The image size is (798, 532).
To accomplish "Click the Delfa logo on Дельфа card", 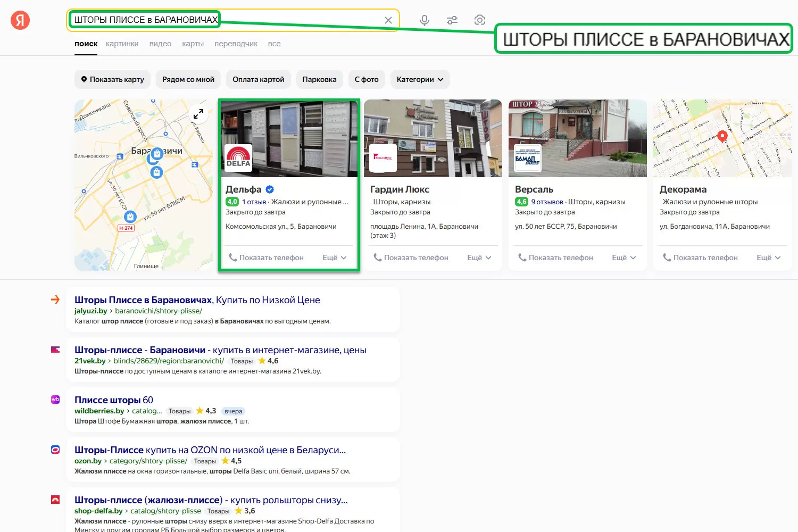I will click(x=238, y=157).
